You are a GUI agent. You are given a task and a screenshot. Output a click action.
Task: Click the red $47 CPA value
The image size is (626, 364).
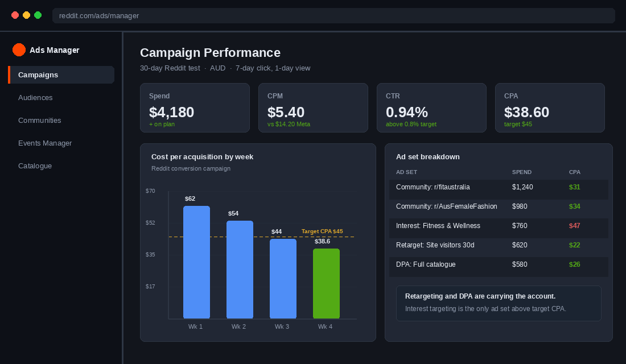tap(575, 226)
